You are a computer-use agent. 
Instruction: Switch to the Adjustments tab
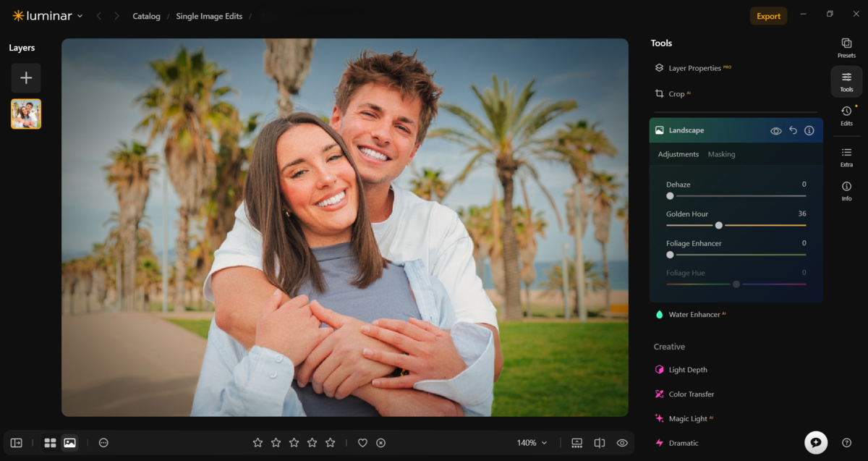[x=678, y=154]
